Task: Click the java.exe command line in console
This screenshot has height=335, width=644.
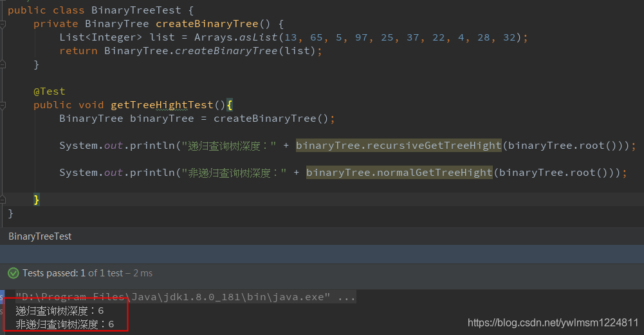Action: coord(186,297)
